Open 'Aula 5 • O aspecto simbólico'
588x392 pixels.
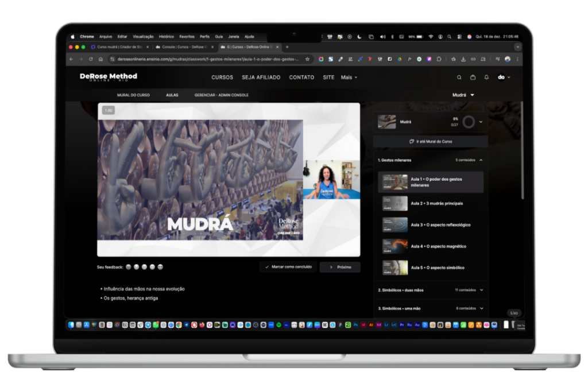(431, 267)
